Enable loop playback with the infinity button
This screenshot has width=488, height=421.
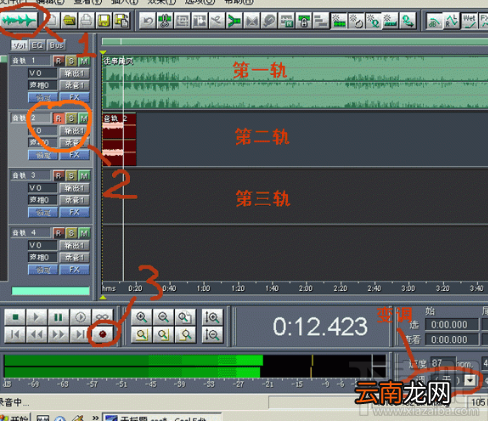click(x=102, y=317)
